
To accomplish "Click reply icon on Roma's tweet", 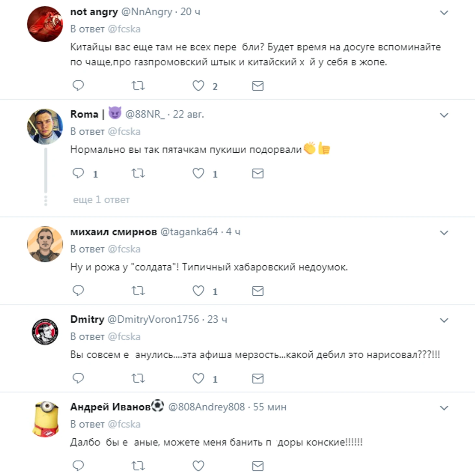I will (78, 173).
